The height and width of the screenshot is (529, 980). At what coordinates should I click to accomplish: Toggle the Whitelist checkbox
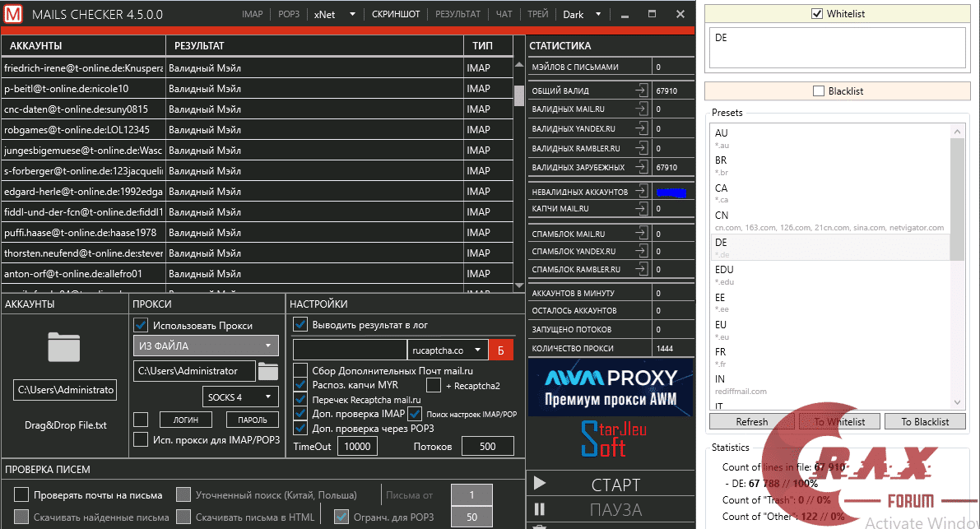point(817,14)
